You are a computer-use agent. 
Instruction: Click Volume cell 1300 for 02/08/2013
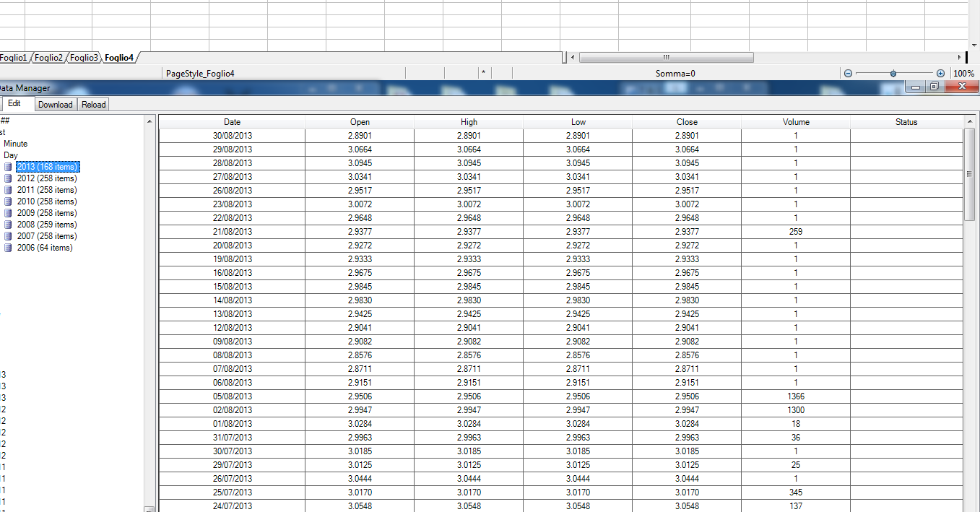796,410
